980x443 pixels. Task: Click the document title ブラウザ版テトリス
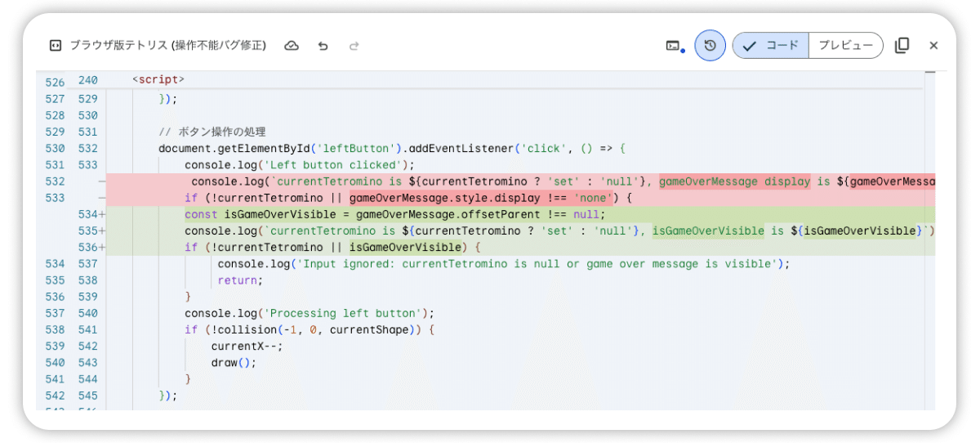click(167, 46)
